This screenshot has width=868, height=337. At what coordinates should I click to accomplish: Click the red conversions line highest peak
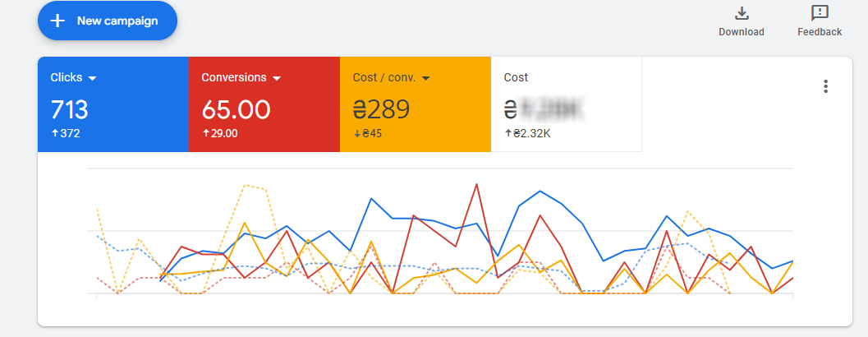[x=476, y=184]
